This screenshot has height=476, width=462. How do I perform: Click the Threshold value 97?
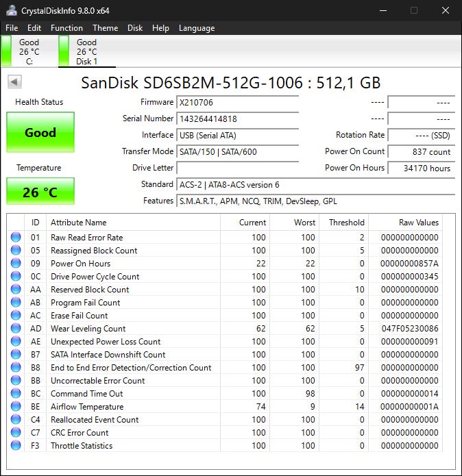pos(360,368)
